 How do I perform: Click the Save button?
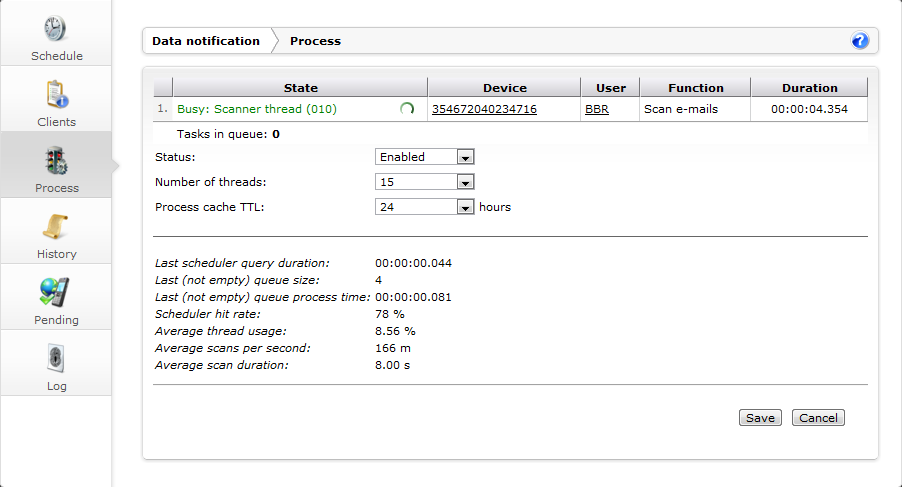[760, 418]
